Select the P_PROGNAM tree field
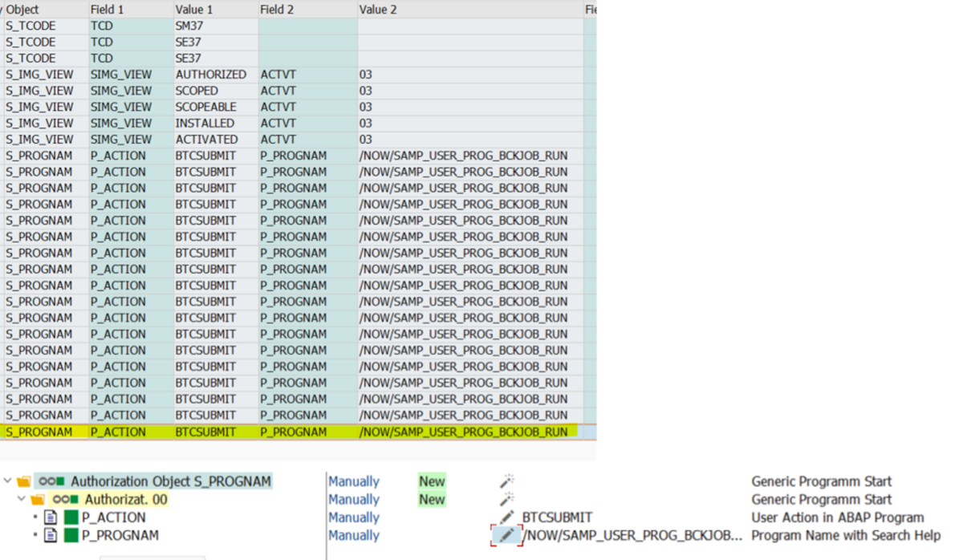The image size is (963, 560). click(x=120, y=535)
